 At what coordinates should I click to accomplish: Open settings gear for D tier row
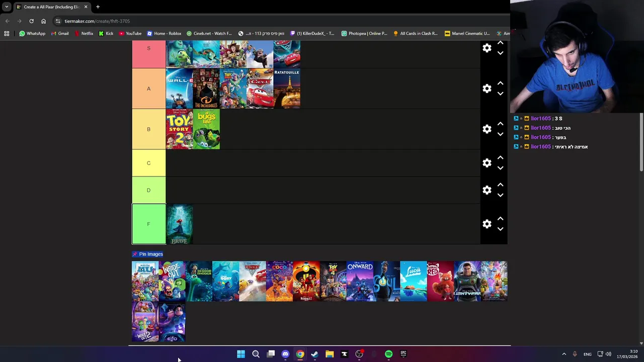coord(487,190)
